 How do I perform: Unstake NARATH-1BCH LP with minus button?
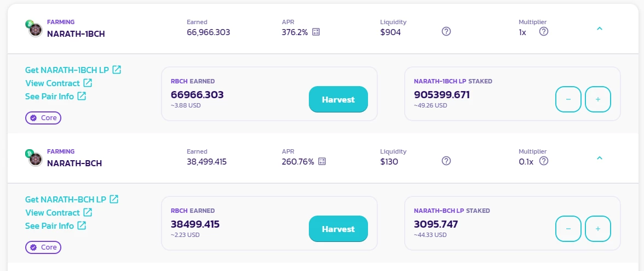pyautogui.click(x=568, y=99)
